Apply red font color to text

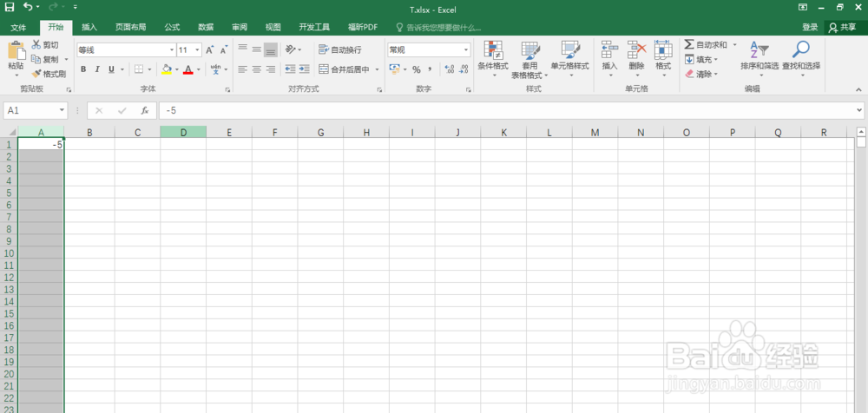click(x=187, y=69)
